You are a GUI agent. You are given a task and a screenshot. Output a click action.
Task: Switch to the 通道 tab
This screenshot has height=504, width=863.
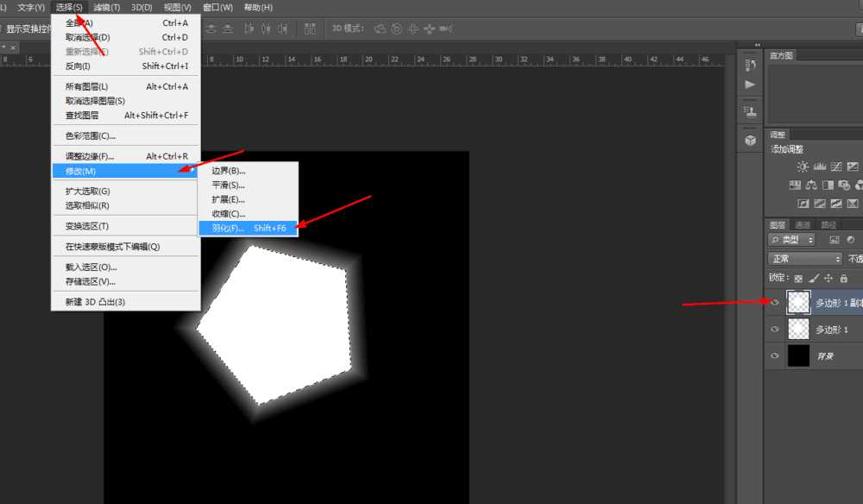pyautogui.click(x=803, y=224)
